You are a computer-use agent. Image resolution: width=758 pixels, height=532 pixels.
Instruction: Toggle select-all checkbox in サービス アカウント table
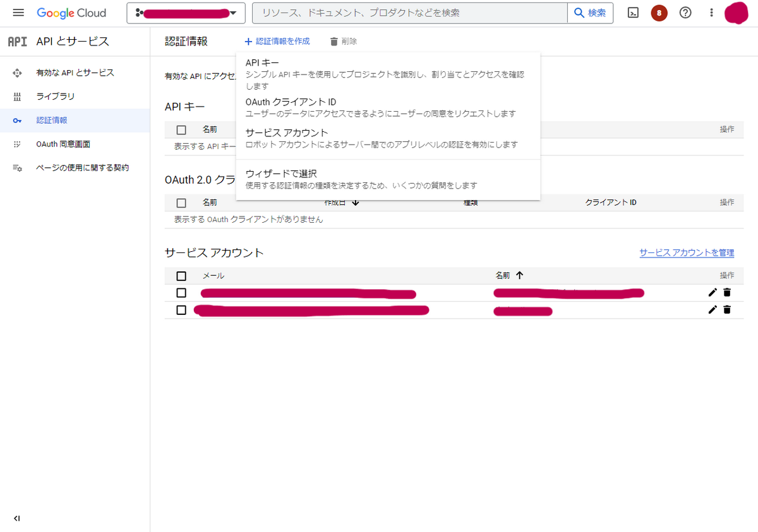coord(181,276)
